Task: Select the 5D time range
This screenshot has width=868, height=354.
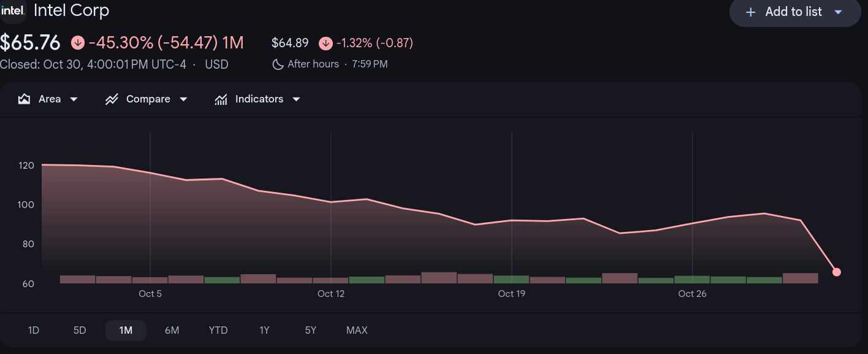Action: [80, 330]
